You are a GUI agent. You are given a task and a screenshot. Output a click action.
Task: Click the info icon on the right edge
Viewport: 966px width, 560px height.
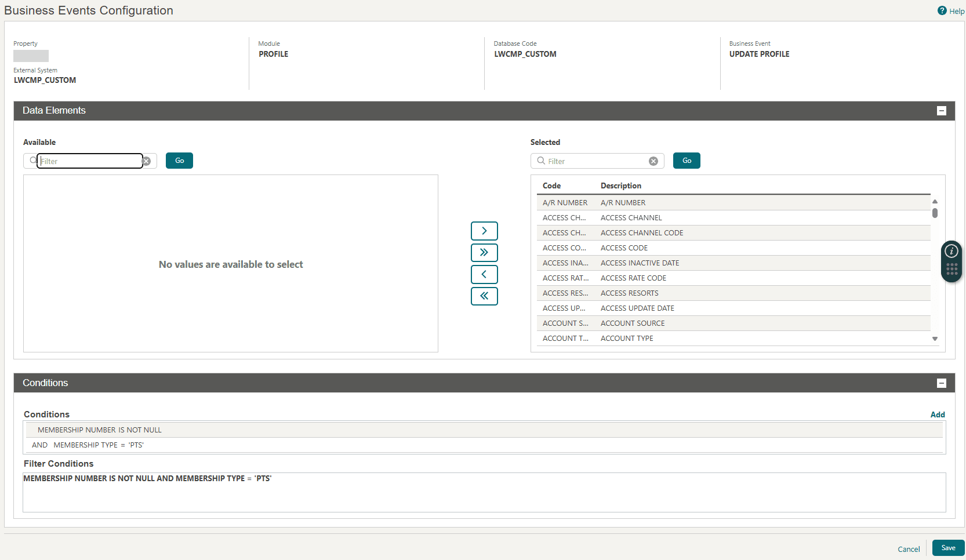click(951, 252)
